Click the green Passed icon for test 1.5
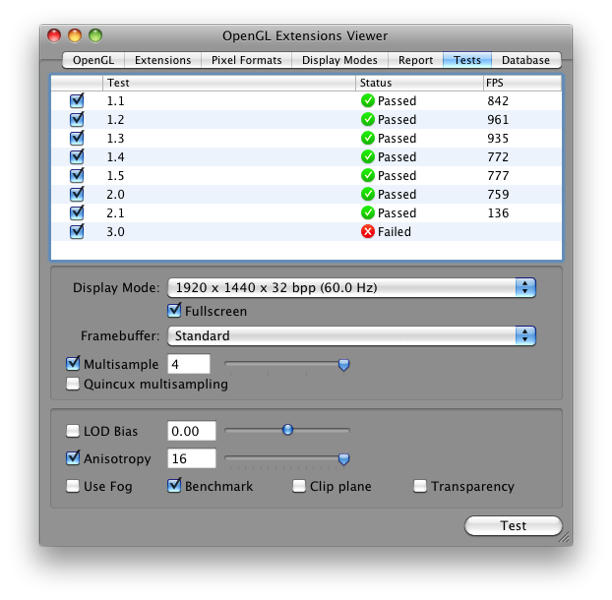The width and height of the screenshot is (612, 600). (368, 176)
